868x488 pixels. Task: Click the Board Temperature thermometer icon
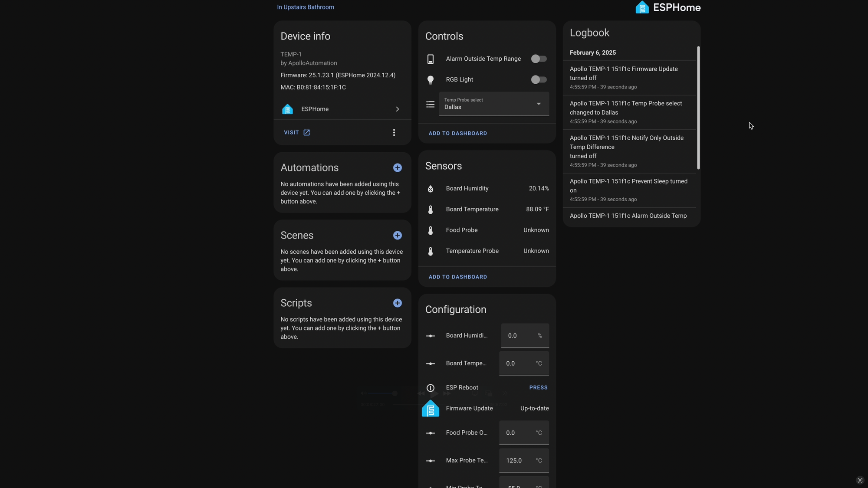coord(430,210)
